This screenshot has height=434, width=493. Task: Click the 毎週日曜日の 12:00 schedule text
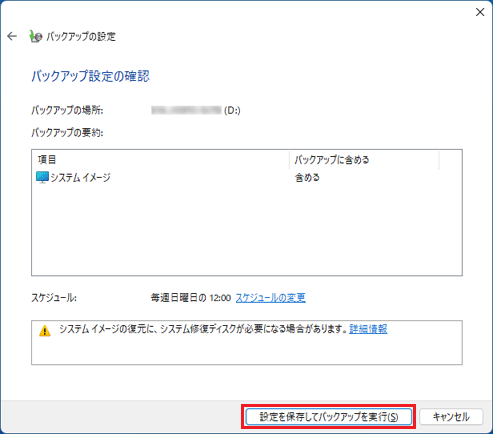(191, 298)
